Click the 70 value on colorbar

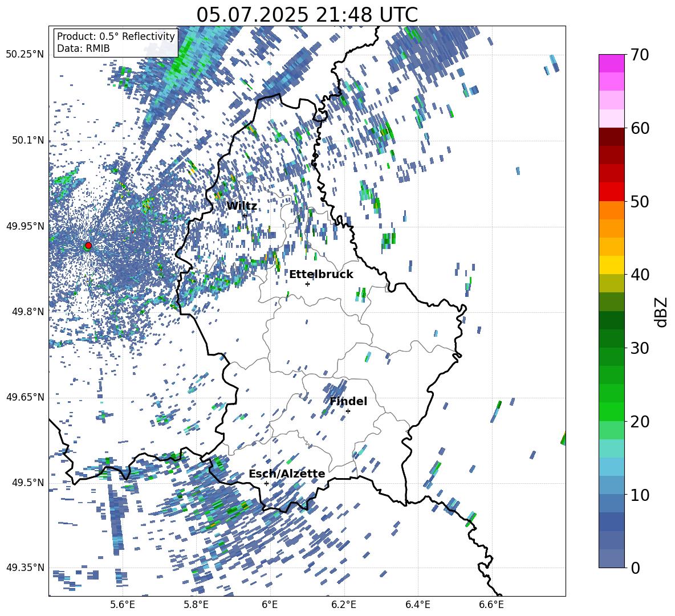coord(640,55)
